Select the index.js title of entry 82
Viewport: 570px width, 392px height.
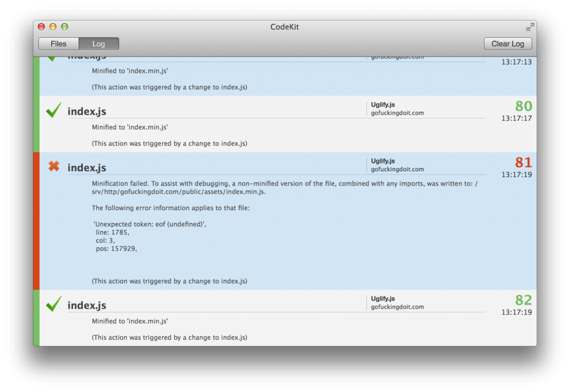click(x=87, y=305)
